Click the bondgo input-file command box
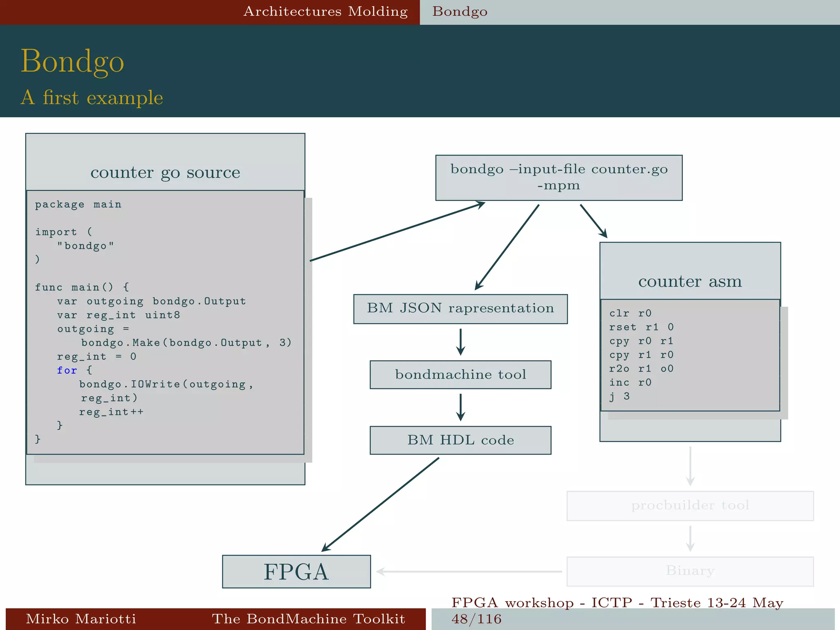Screen dimensions: 840x630 559,178
